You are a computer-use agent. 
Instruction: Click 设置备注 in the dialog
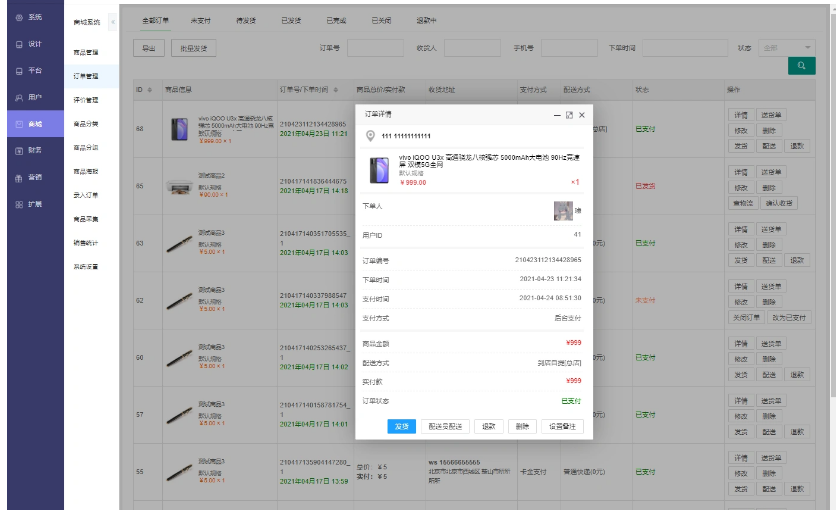point(562,426)
